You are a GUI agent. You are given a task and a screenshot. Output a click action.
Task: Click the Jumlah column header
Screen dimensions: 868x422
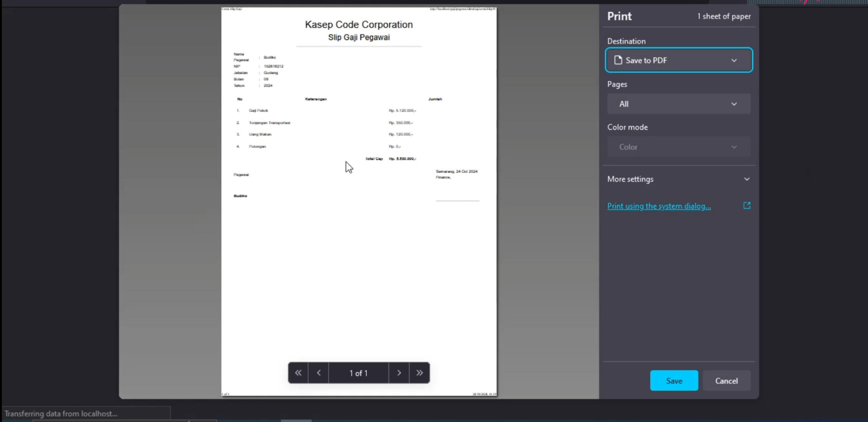tap(435, 99)
